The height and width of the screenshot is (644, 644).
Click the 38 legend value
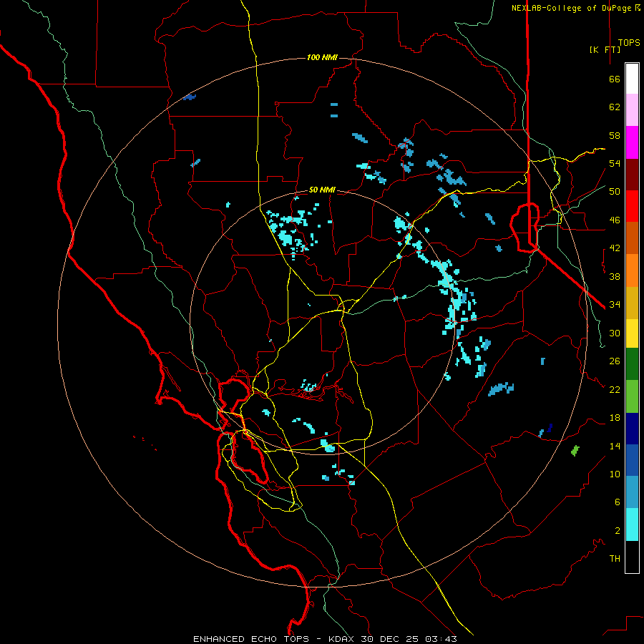click(x=615, y=276)
